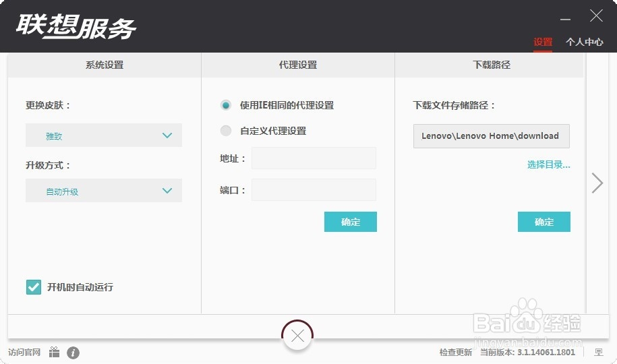Confirm proxy settings with 确定 button
The height and width of the screenshot is (364, 617).
click(351, 222)
